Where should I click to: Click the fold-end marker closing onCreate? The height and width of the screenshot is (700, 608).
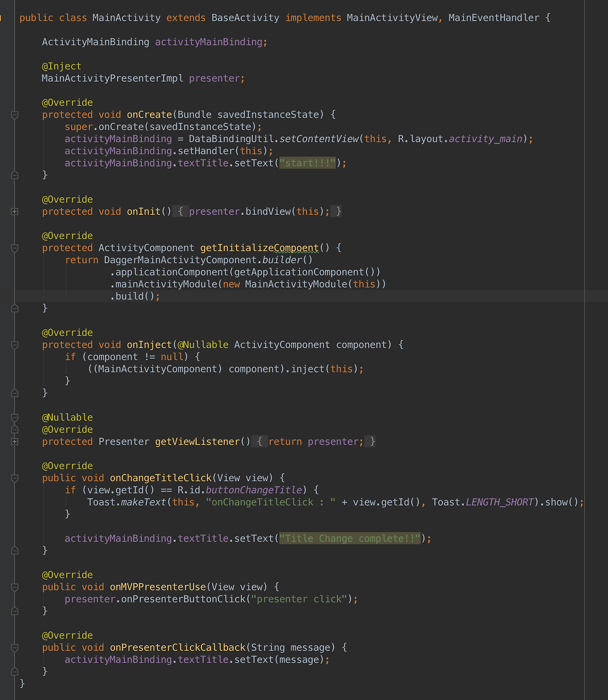(15, 175)
